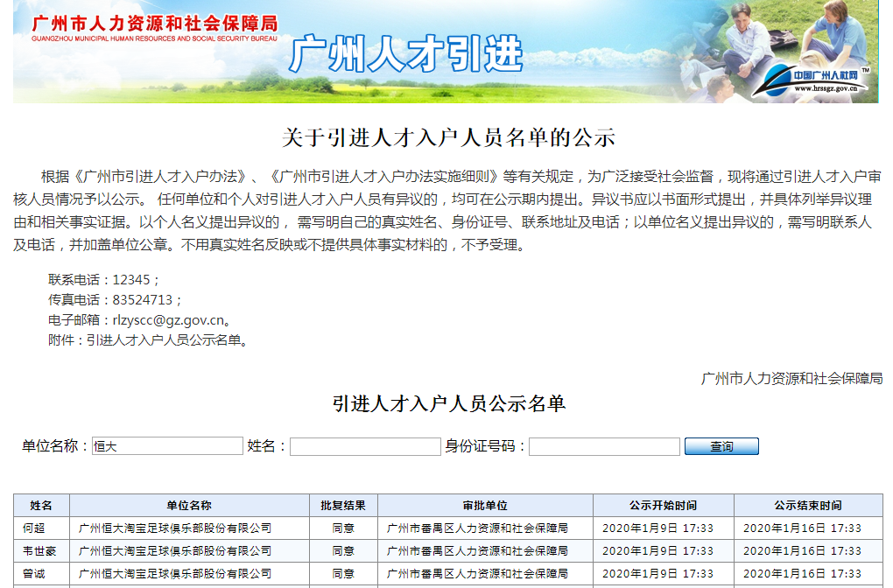This screenshot has height=588, width=893.
Task: Select the 批复结果 column header
Action: 343,506
